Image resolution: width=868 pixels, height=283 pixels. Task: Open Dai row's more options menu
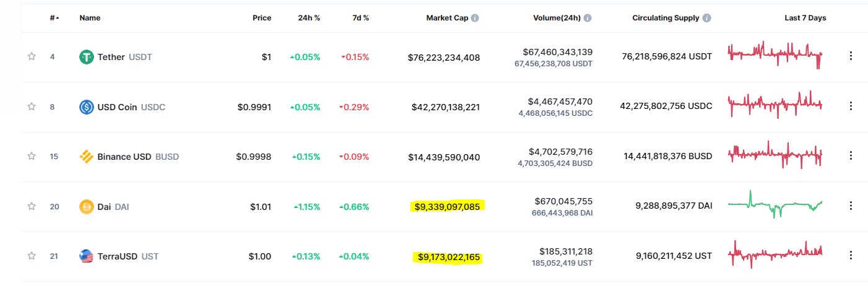851,206
